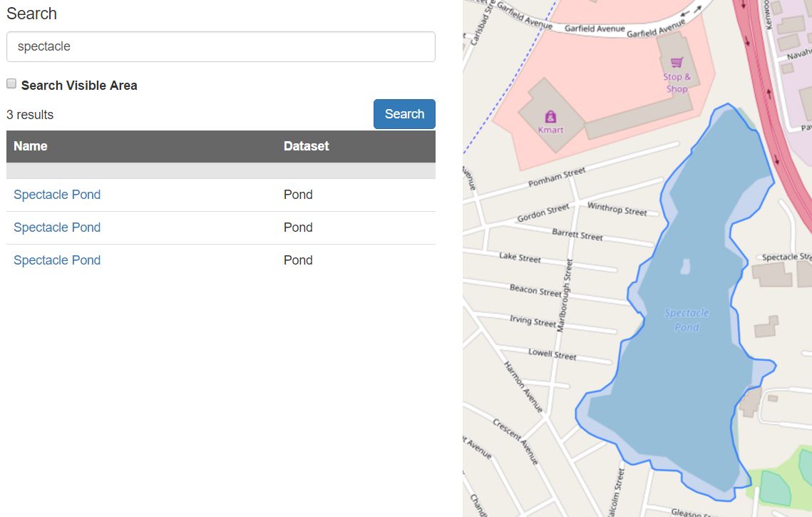Click the Spectacle Pond label on the map
812x517 pixels.
tap(687, 320)
